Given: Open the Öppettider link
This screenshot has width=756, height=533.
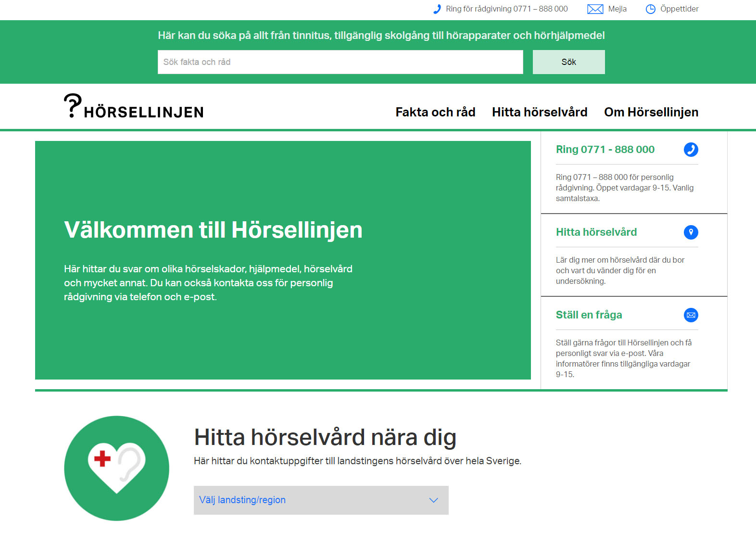Looking at the screenshot, I should coord(679,9).
